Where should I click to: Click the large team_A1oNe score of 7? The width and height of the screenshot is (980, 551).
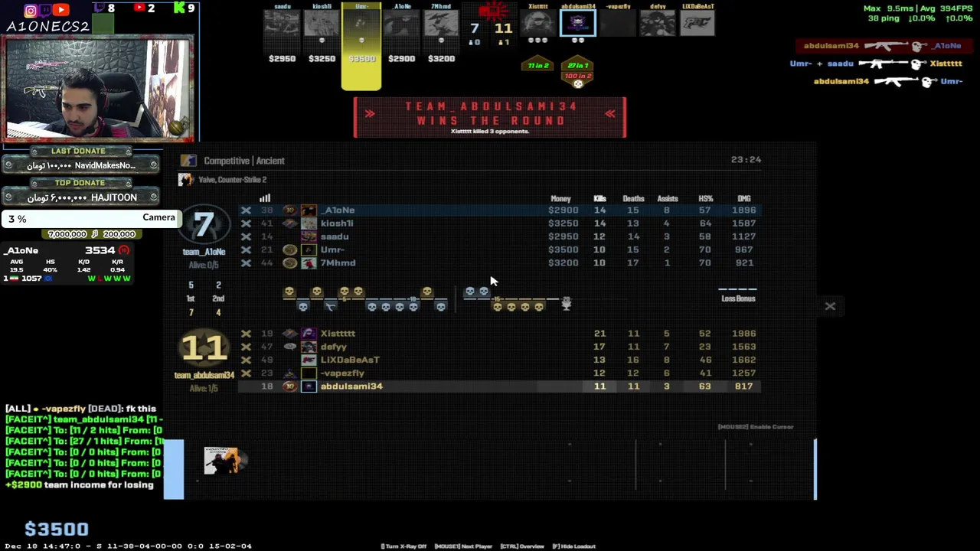[x=204, y=225]
